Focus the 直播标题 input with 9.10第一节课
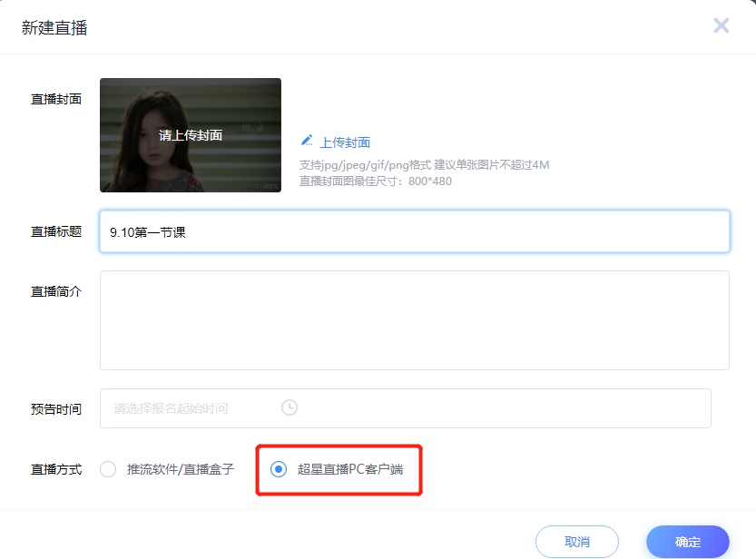This screenshot has height=559, width=756. pos(414,231)
